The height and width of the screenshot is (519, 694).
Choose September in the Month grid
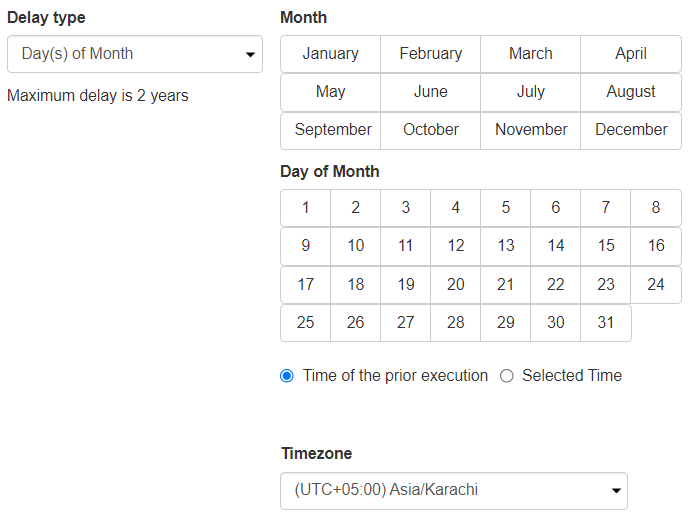coord(333,130)
